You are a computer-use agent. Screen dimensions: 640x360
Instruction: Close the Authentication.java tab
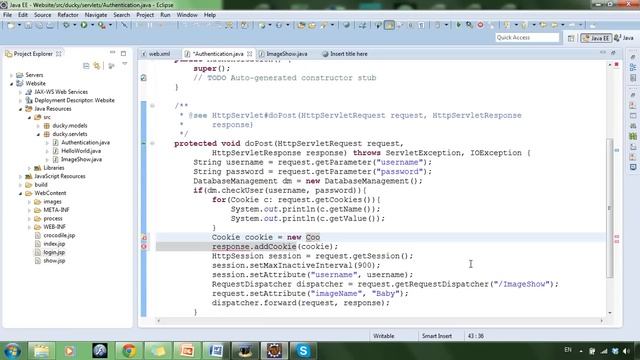pos(249,54)
